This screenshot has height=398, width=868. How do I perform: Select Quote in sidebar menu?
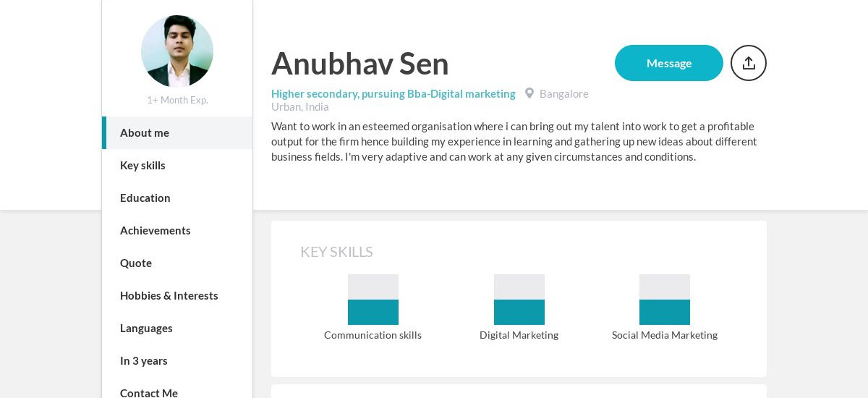(x=136, y=263)
